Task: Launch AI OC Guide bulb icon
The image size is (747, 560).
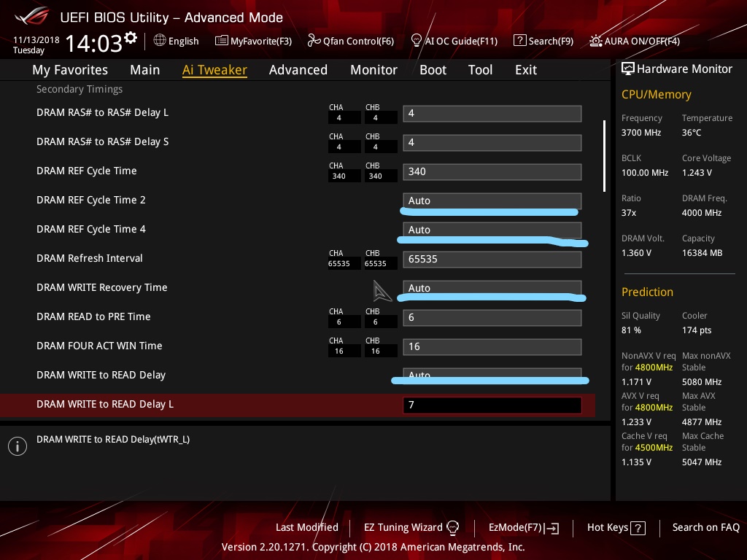Action: pyautogui.click(x=416, y=41)
